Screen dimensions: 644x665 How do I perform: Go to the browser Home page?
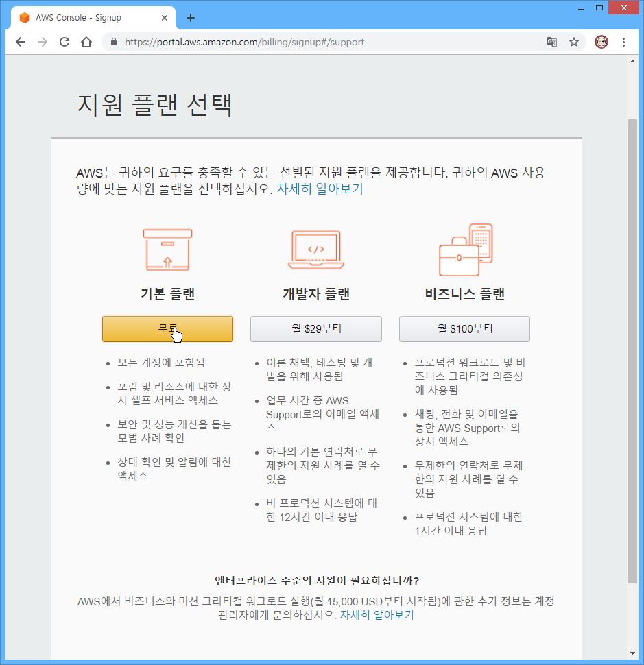(86, 42)
